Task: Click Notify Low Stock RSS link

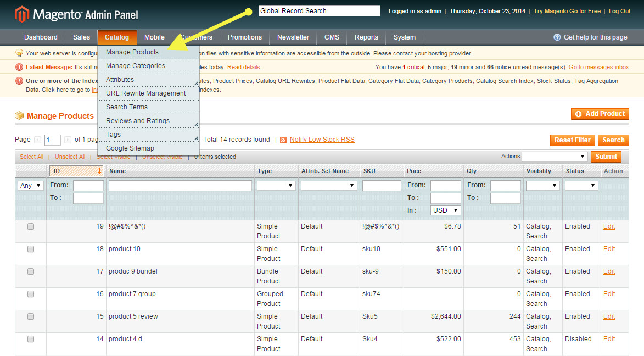Action: [322, 140]
